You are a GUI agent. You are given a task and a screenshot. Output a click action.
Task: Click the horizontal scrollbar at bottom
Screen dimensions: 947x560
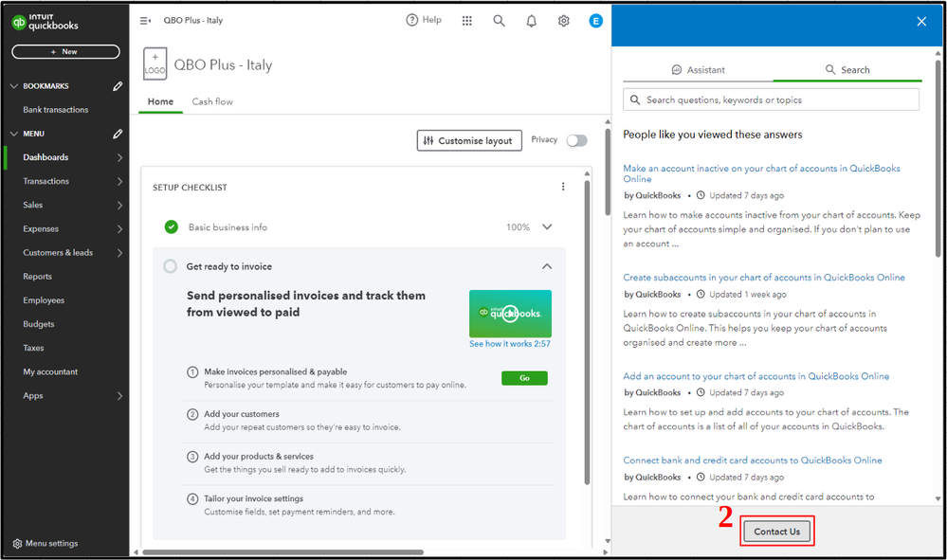point(283,551)
